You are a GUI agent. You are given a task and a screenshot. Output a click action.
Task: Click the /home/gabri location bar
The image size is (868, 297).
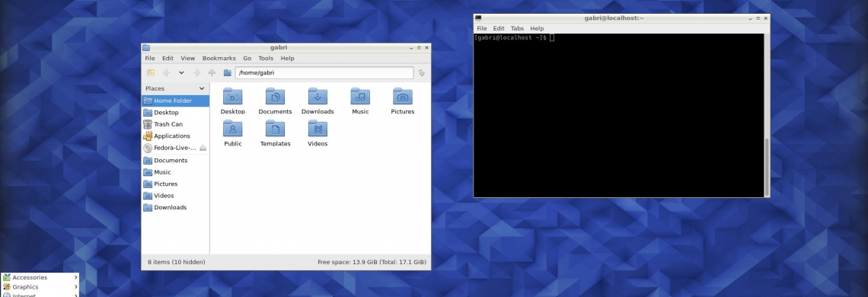pyautogui.click(x=324, y=72)
